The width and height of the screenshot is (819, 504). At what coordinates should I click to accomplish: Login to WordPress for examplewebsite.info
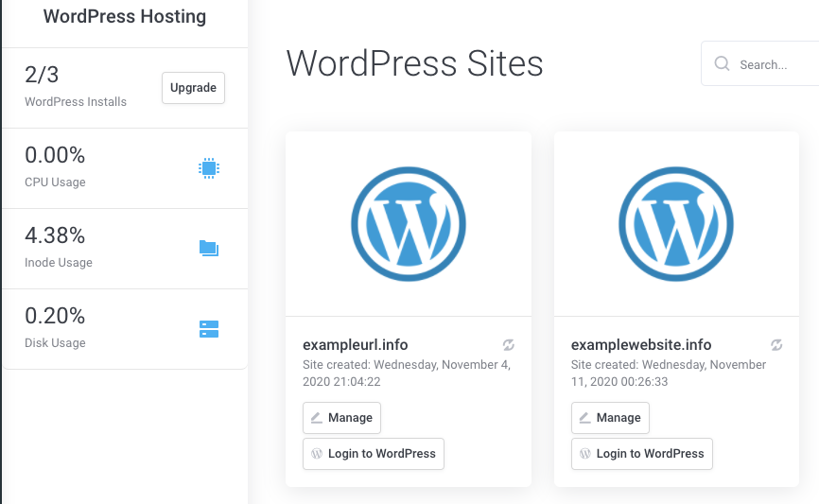point(641,454)
